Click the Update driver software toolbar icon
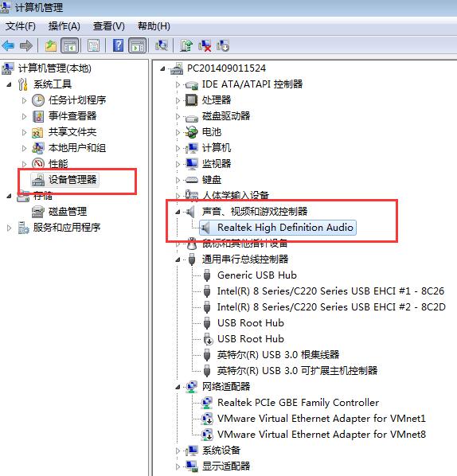The height and width of the screenshot is (476, 457). [186, 45]
